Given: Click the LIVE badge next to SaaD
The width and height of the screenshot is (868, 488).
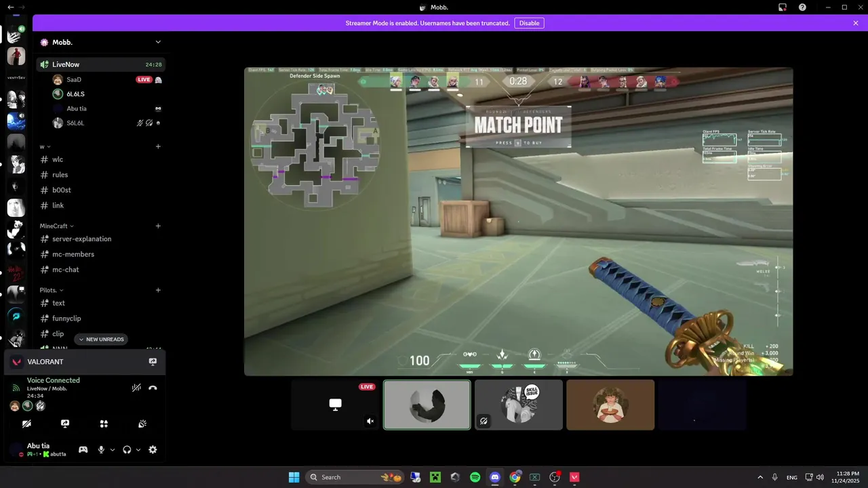Looking at the screenshot, I should pos(144,79).
